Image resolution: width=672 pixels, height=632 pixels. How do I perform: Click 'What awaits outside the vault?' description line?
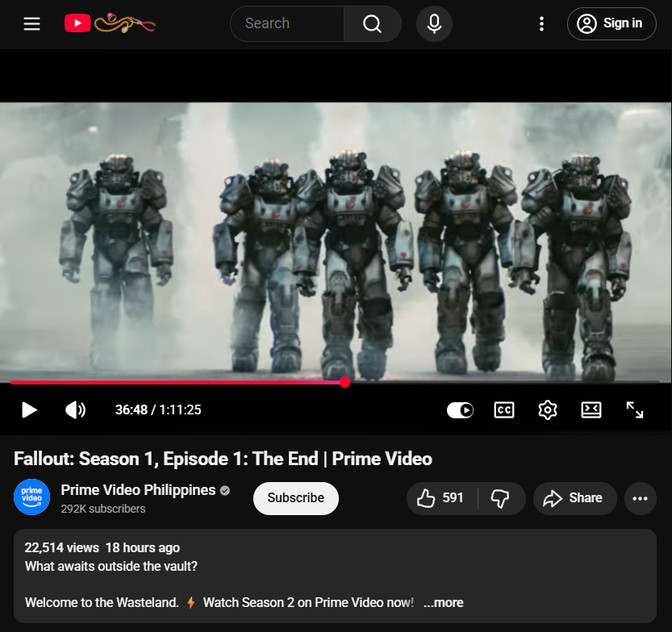click(x=111, y=566)
